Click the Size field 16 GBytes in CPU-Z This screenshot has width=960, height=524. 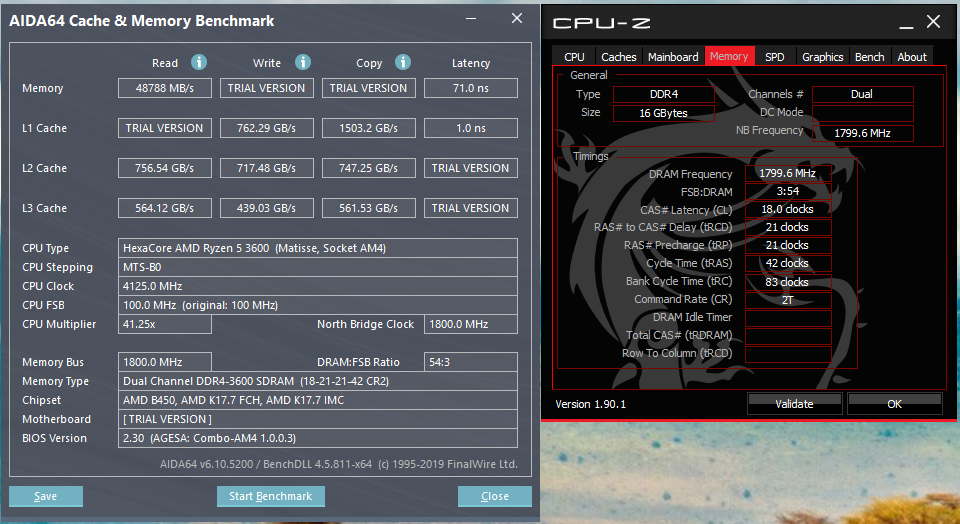click(664, 113)
